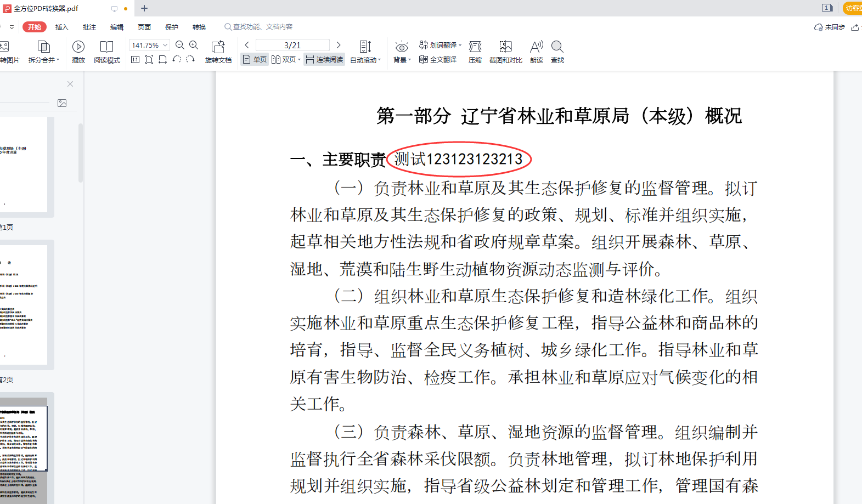The height and width of the screenshot is (504, 862).
Task: Zoom out with the minus magnifier
Action: coord(179,45)
